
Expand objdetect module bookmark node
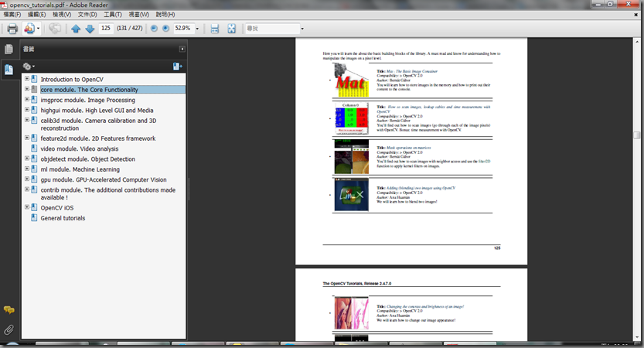click(x=27, y=159)
